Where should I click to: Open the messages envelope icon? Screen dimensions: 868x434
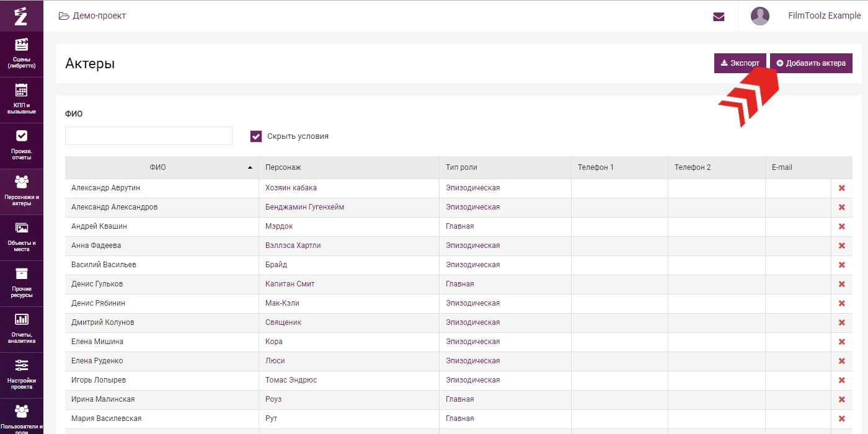point(719,17)
